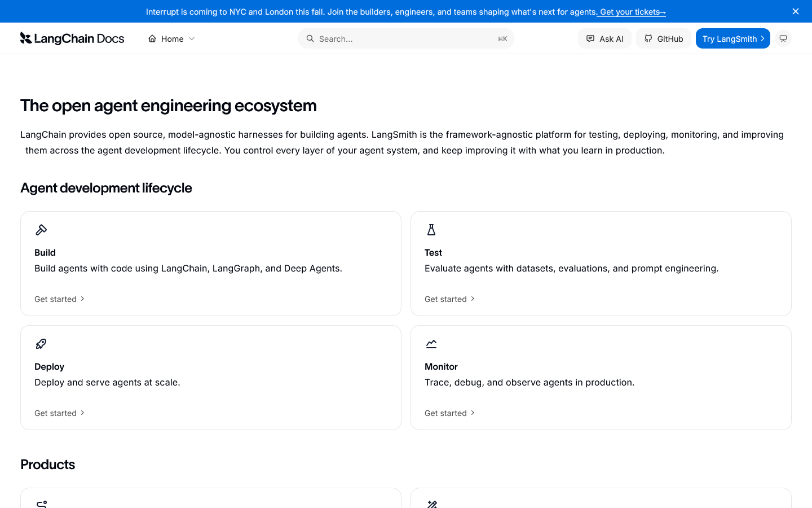Image resolution: width=812 pixels, height=508 pixels.
Task: Click the LangChain Docs logo
Action: click(72, 38)
